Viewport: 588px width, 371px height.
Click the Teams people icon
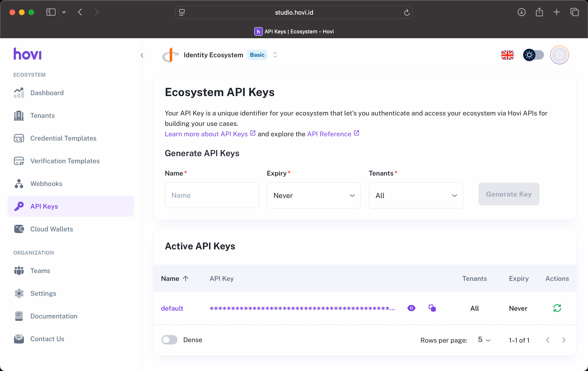tap(19, 271)
